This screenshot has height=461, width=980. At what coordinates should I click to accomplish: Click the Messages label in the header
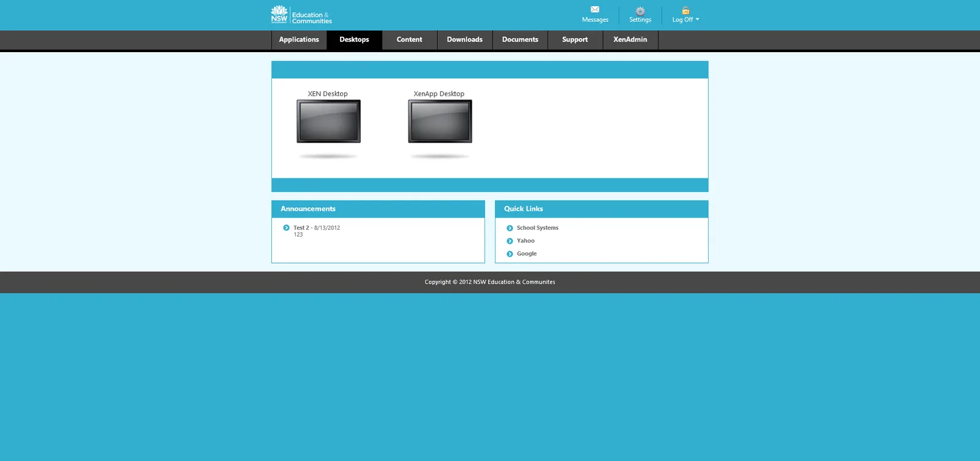pyautogui.click(x=595, y=20)
